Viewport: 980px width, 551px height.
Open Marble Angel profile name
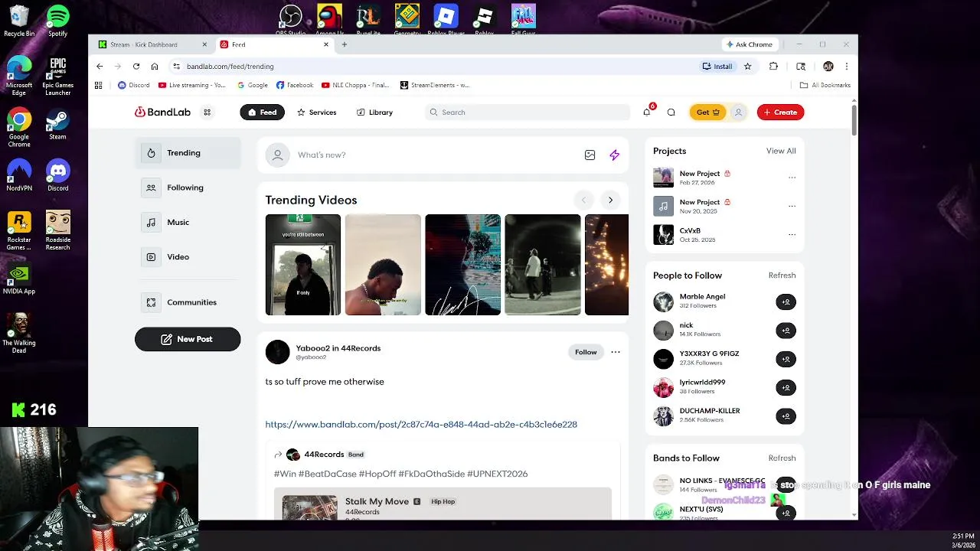coord(702,297)
